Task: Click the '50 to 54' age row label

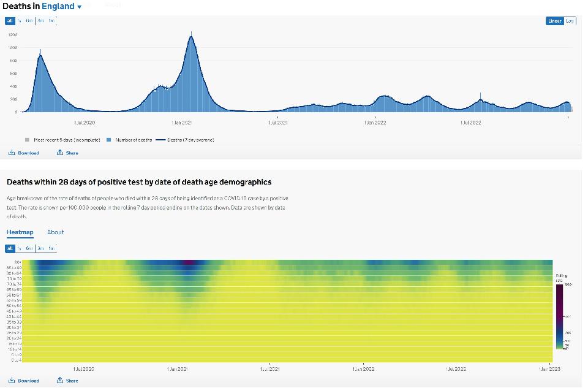Action: (x=14, y=306)
